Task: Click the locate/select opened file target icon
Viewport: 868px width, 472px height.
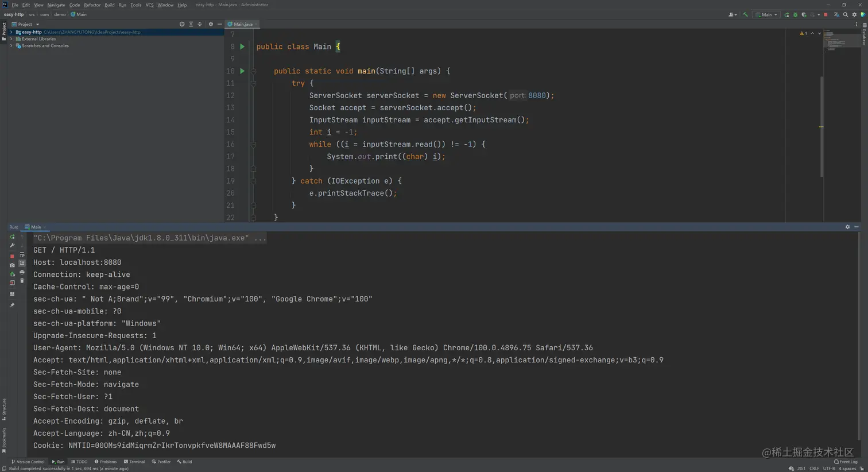Action: 182,24
